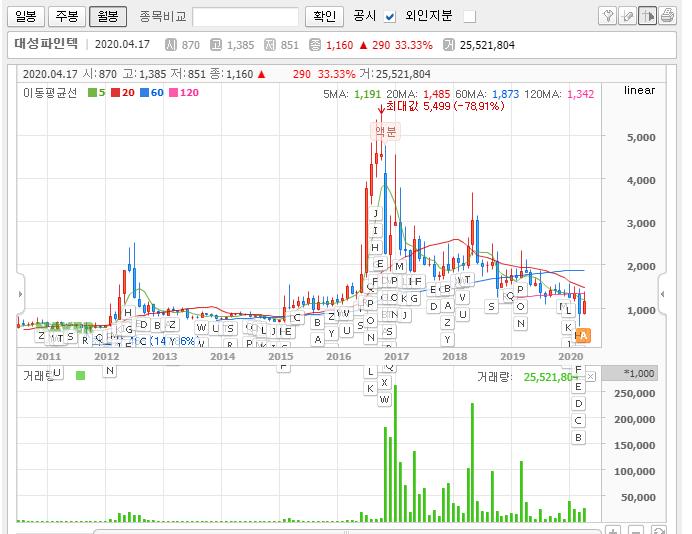Open the M disclosure marker near 2017 candles

(x=399, y=267)
